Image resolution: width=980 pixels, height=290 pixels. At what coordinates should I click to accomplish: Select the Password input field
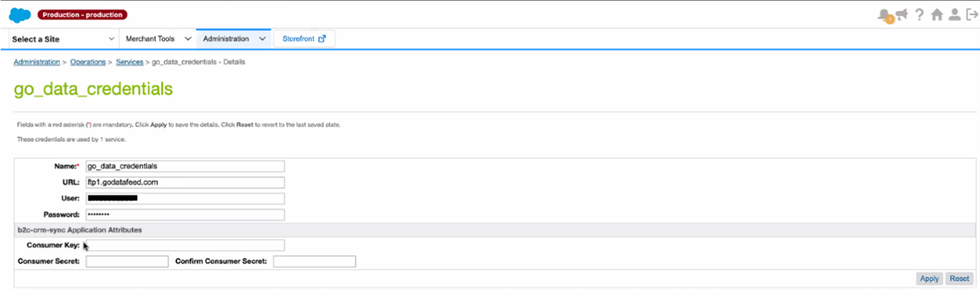(185, 214)
